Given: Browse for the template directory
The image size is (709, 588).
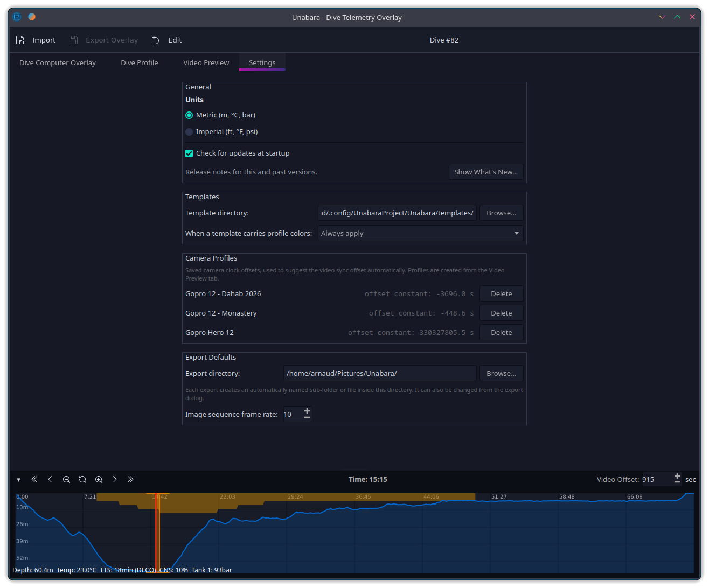Looking at the screenshot, I should pyautogui.click(x=502, y=213).
